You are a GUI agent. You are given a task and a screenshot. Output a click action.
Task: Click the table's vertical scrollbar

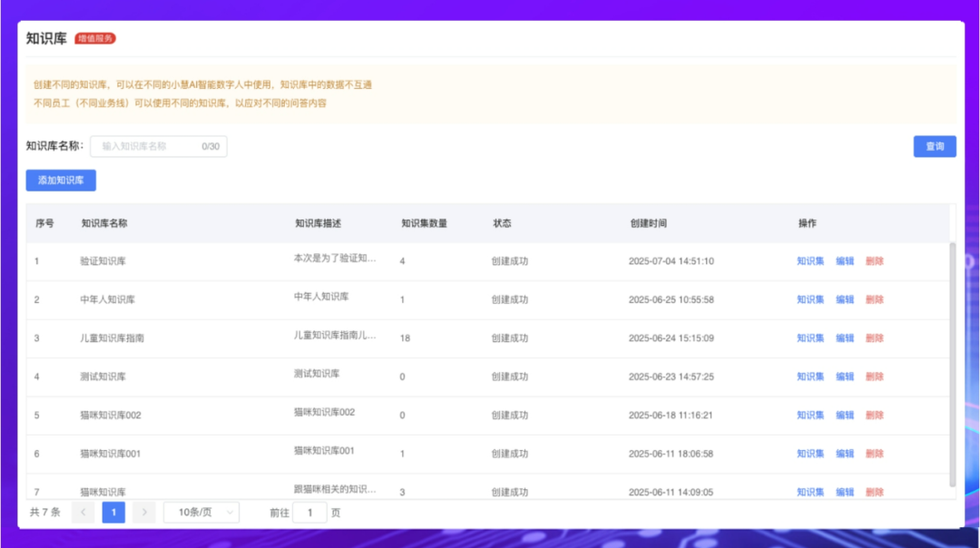click(952, 363)
